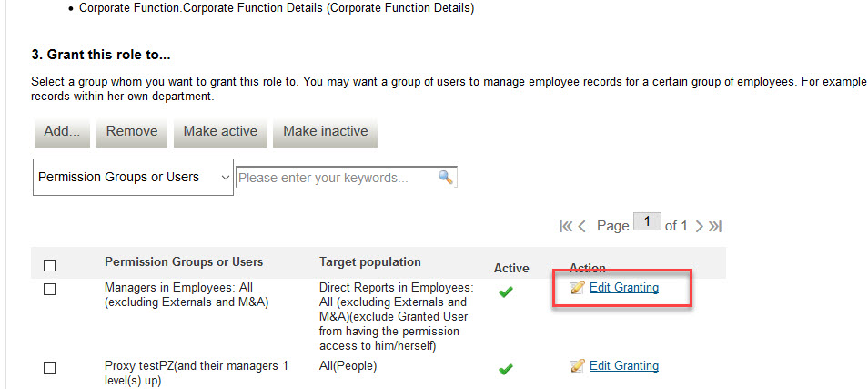Go to first page using the double-left arrow
Screen dimensions: 868x389
pyautogui.click(x=566, y=226)
